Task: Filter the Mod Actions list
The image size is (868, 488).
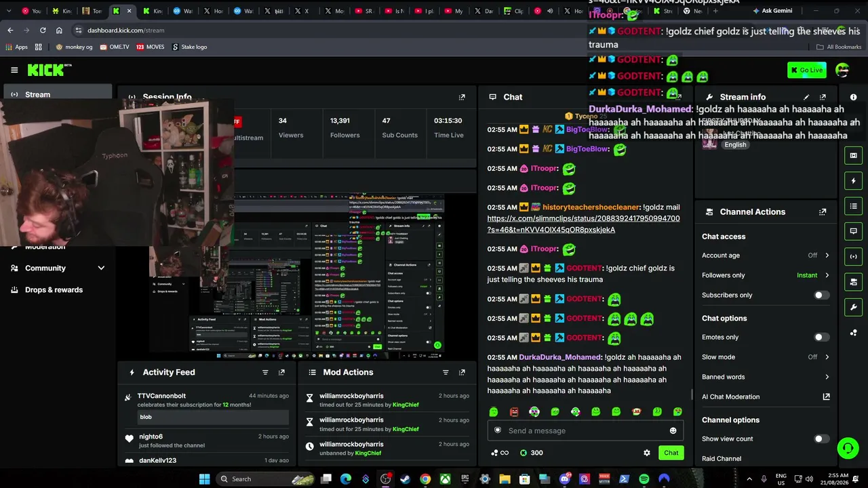Action: tap(446, 372)
